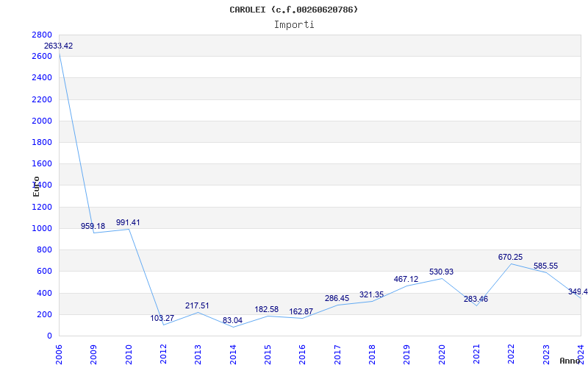This screenshot has height=368, width=588.
Task: Click the 182.58 data label
Action: point(267,310)
